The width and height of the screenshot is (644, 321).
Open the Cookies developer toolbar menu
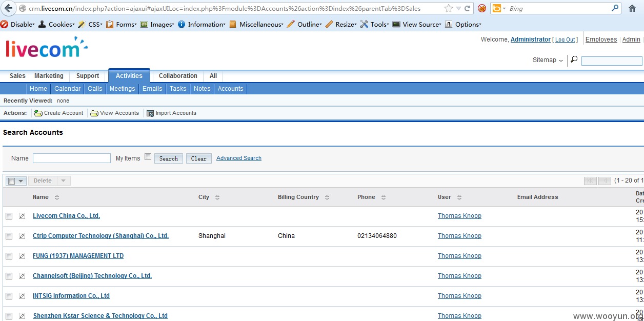(x=56, y=24)
